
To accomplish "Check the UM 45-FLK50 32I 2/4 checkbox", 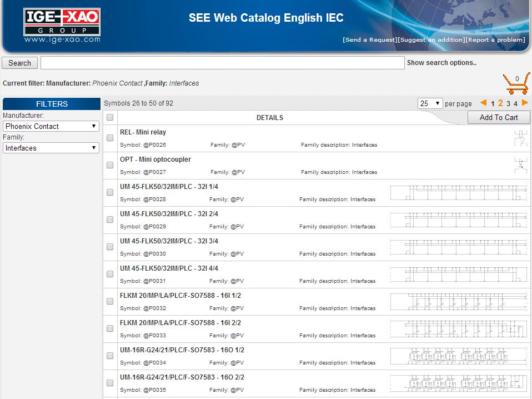I will pyautogui.click(x=110, y=220).
